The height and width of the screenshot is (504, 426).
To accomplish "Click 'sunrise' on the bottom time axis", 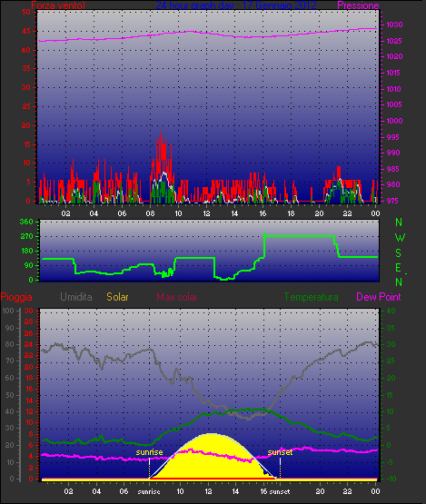I will pyautogui.click(x=149, y=492).
